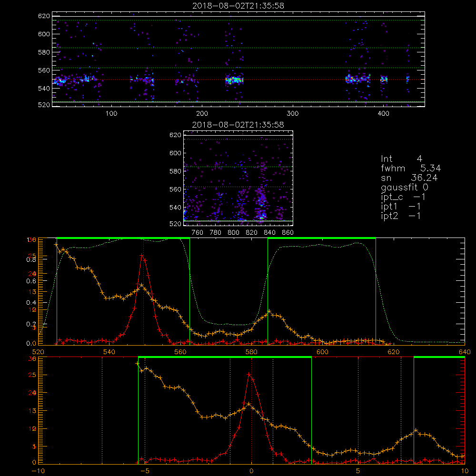The image size is (476, 476).
Task: Click the red curve peak in the 520-640 profile plot
Action: pyautogui.click(x=142, y=255)
